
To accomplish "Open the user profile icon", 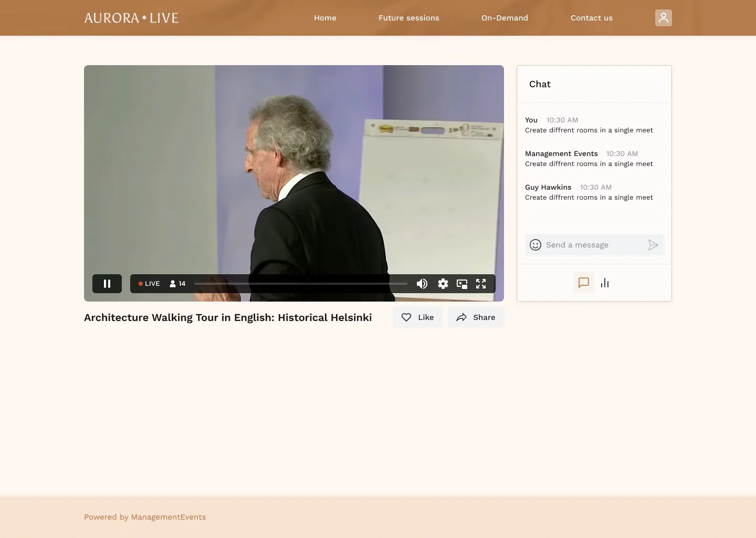I will pos(664,18).
